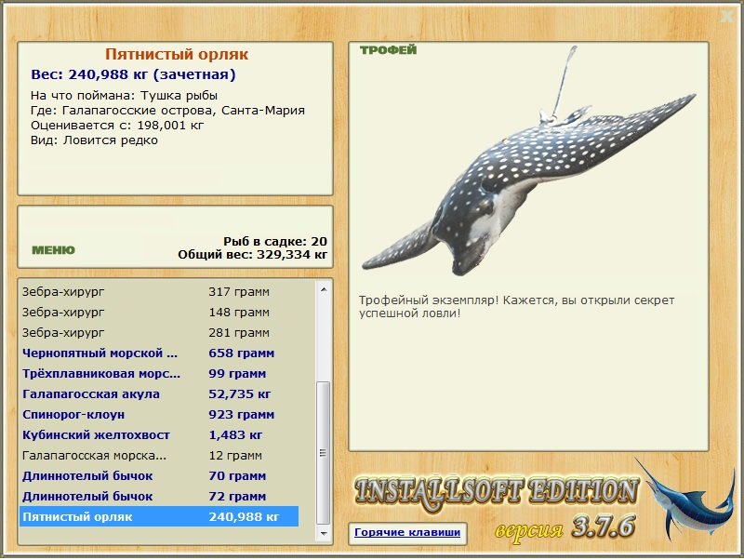Select Длиннотелый бычок 70 грамм entry

159,476
